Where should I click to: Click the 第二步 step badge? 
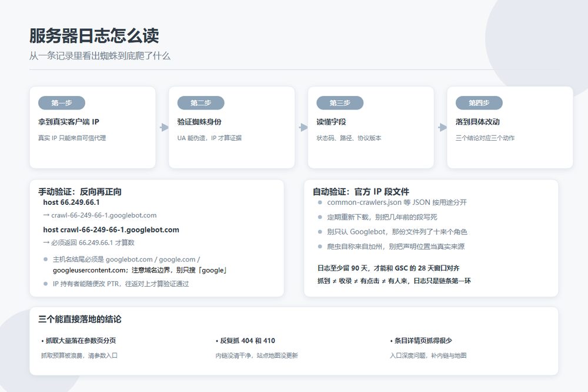(x=201, y=103)
